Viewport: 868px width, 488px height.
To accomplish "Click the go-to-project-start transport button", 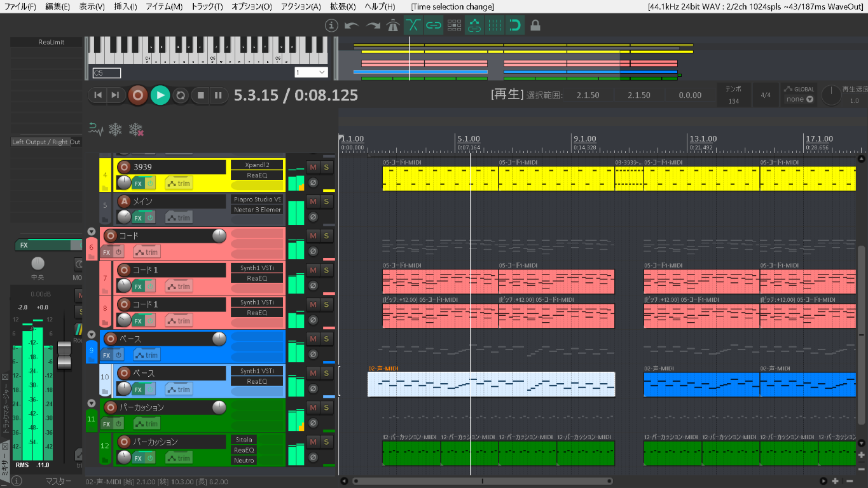I will click(98, 95).
